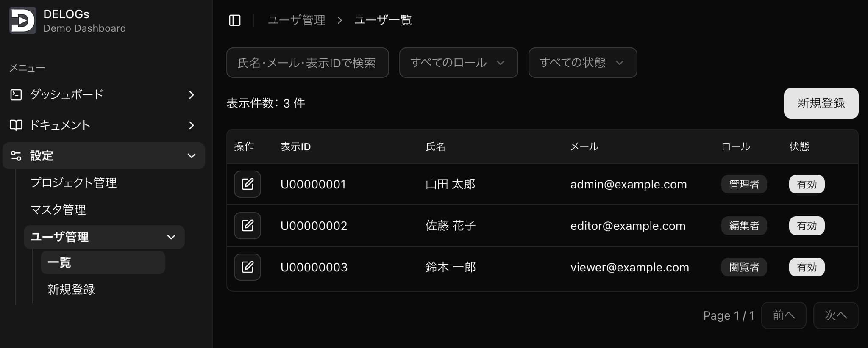Select 新規登録 in the sidebar submenu
The image size is (868, 348).
71,290
